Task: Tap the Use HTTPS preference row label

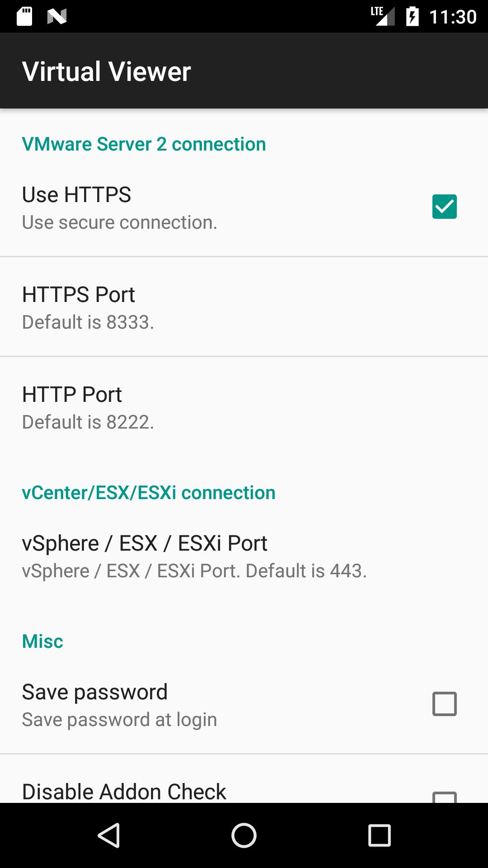Action: 77,195
